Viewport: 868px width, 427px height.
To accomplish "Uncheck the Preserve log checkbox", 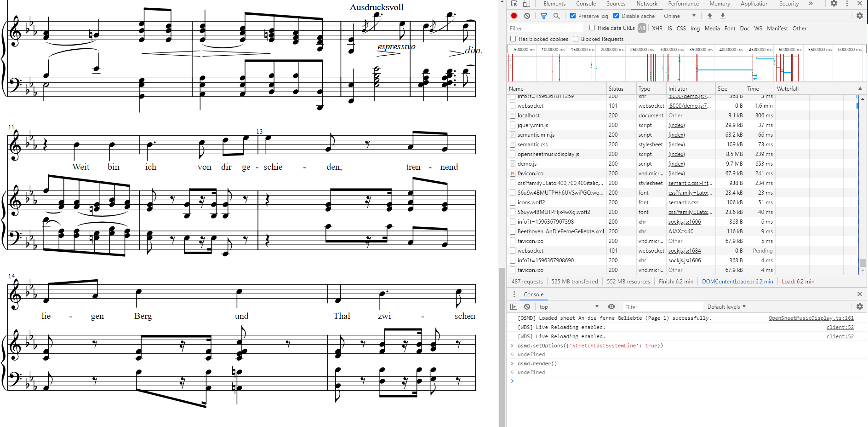I will tap(573, 16).
